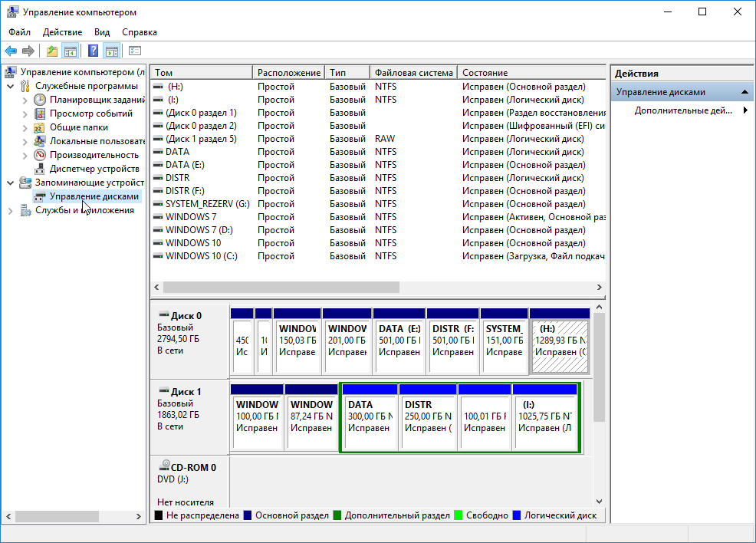
Task: Click the Back arrow toolbar icon
Action: 11,51
